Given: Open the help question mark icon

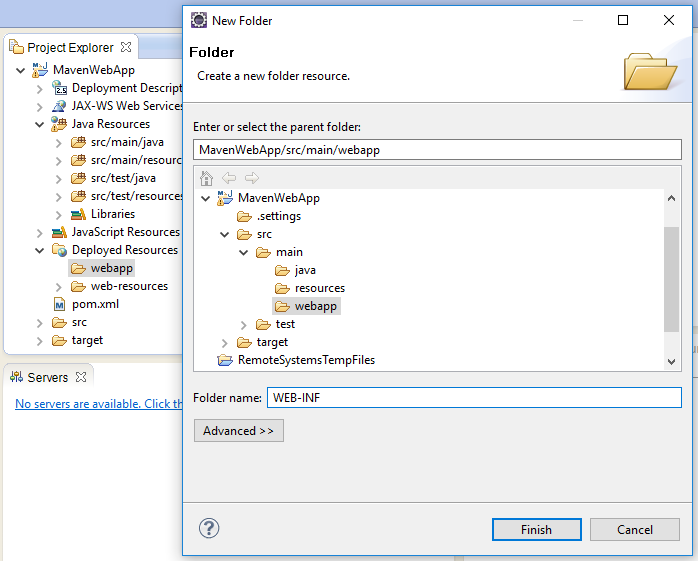Looking at the screenshot, I should pos(209,528).
